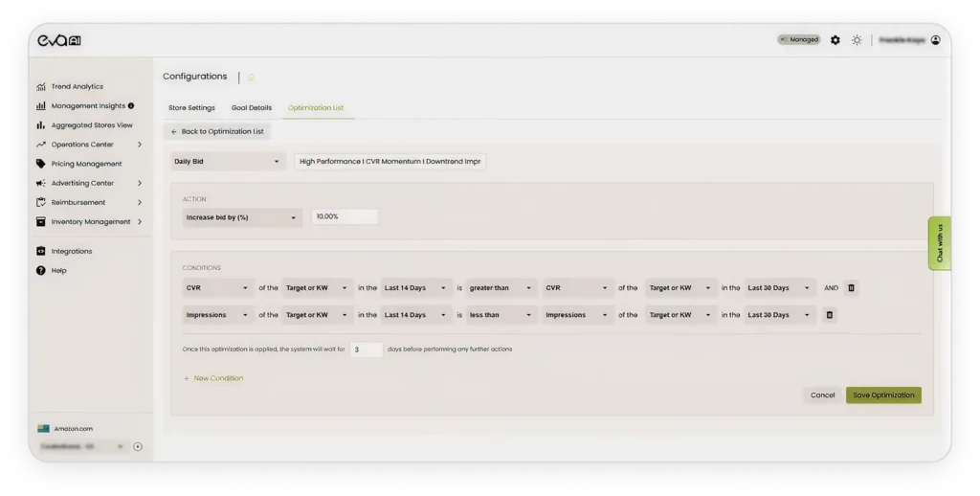The image size is (980, 496).
Task: Toggle the Managed mode badge
Action: click(x=799, y=40)
